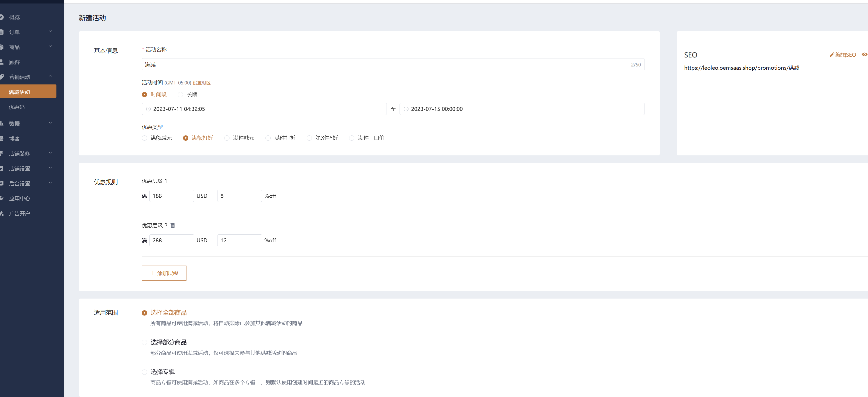Click the app center (应用中心) icon

[1, 198]
